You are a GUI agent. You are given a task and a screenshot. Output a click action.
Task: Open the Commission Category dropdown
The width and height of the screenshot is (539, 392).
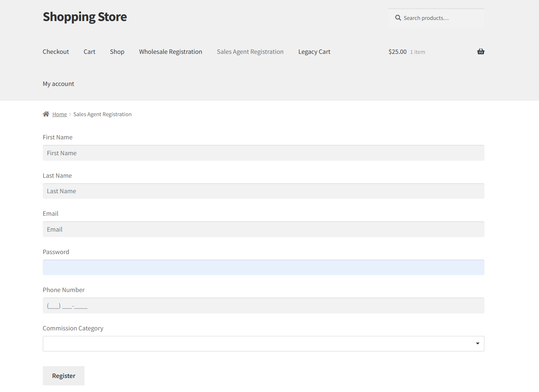pos(263,344)
